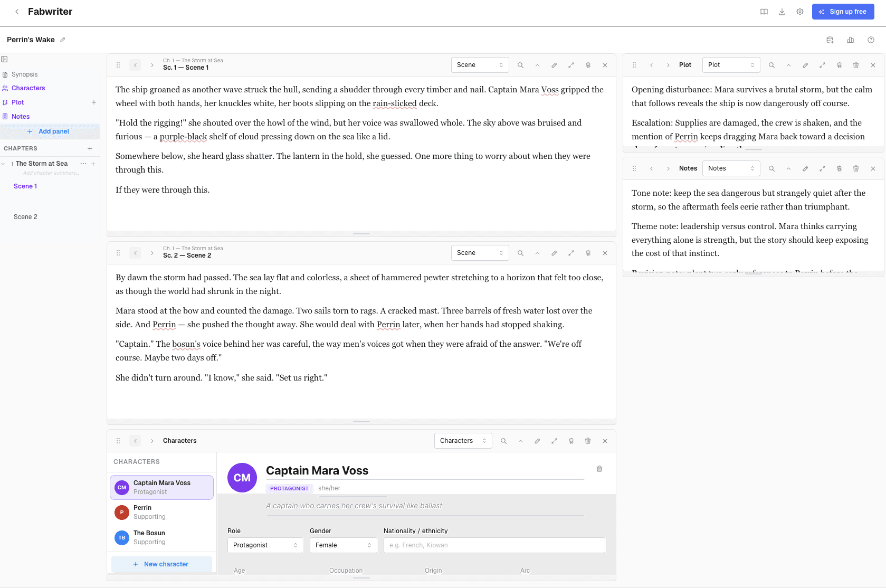
Task: Open reading view with the book icon
Action: (x=764, y=11)
